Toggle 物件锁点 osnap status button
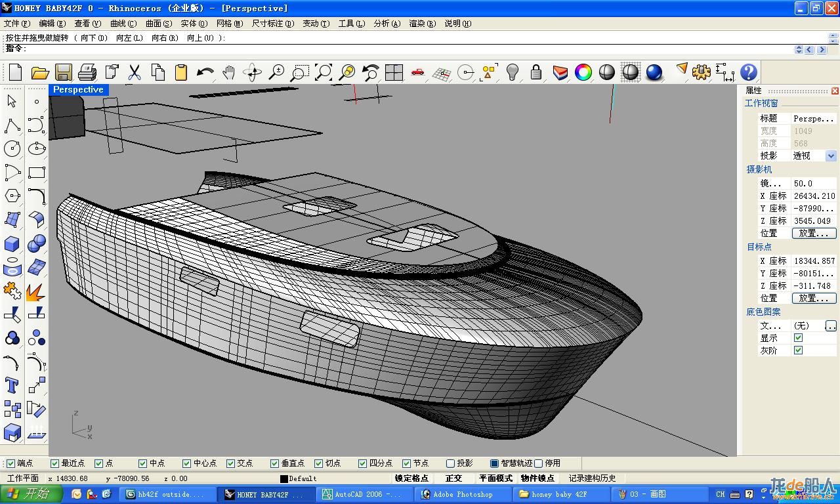This screenshot has width=840, height=504. pos(537,478)
